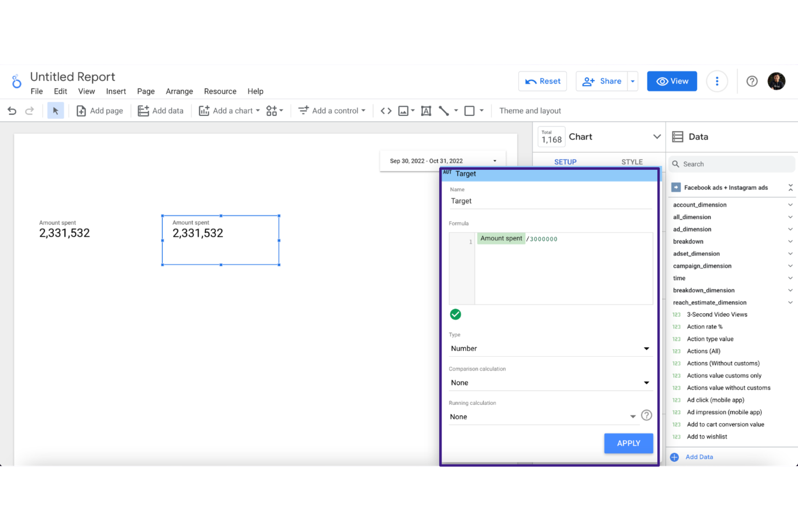
Task: Activate the selection arrow tool
Action: pyautogui.click(x=56, y=110)
